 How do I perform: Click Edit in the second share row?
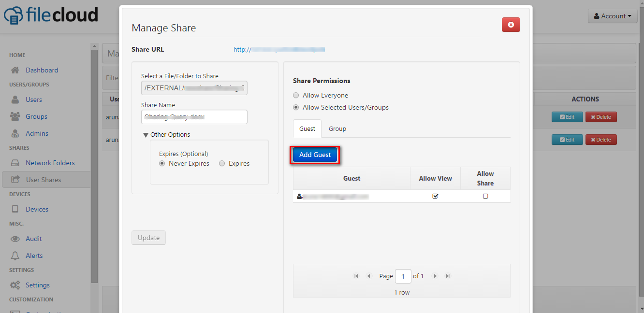click(x=567, y=140)
